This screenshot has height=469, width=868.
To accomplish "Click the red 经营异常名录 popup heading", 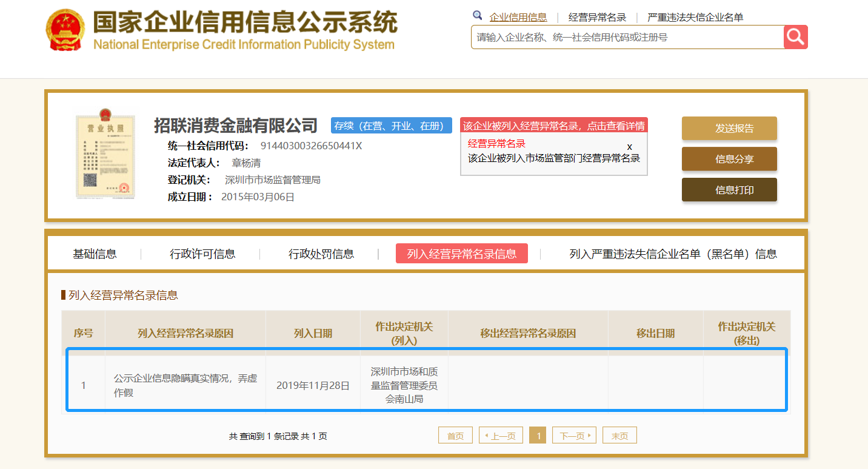I will click(496, 144).
